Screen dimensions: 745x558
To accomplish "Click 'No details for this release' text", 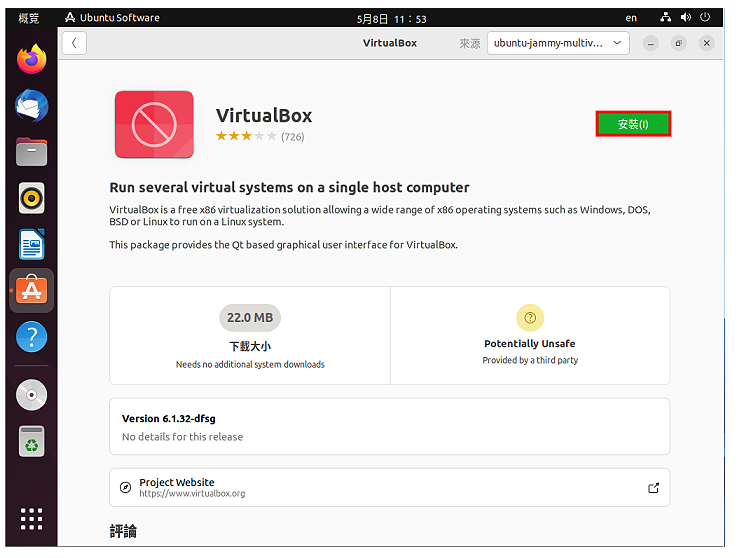I will click(x=182, y=437).
